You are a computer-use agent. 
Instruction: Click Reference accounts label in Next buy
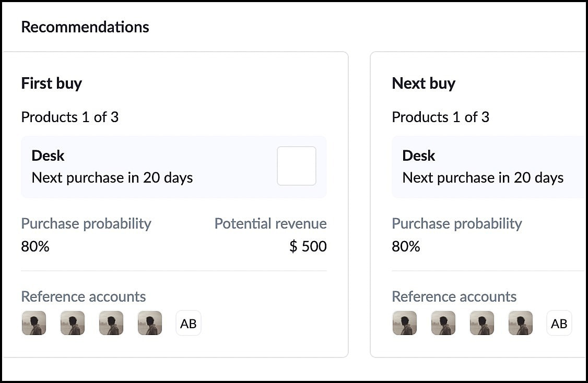(454, 296)
